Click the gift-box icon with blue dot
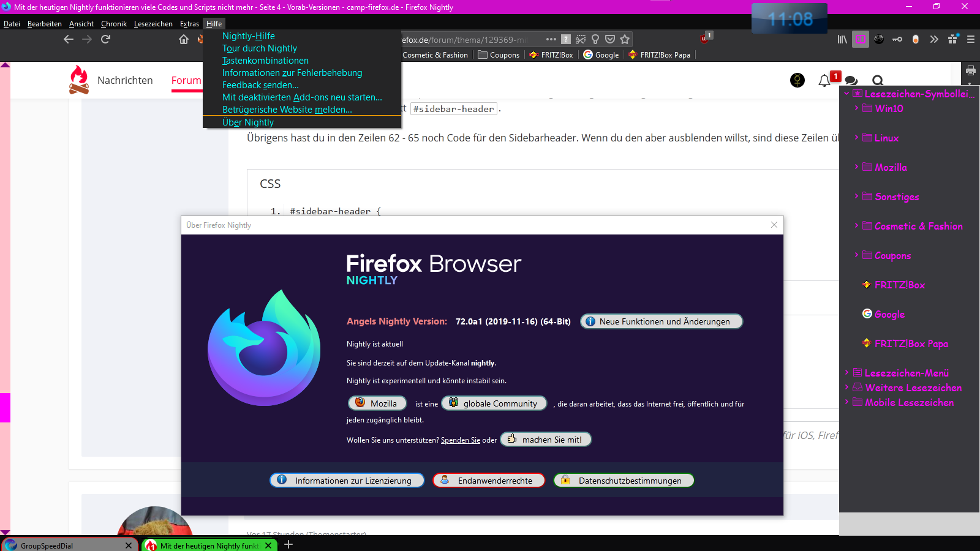Image resolution: width=980 pixels, height=551 pixels. click(x=952, y=39)
